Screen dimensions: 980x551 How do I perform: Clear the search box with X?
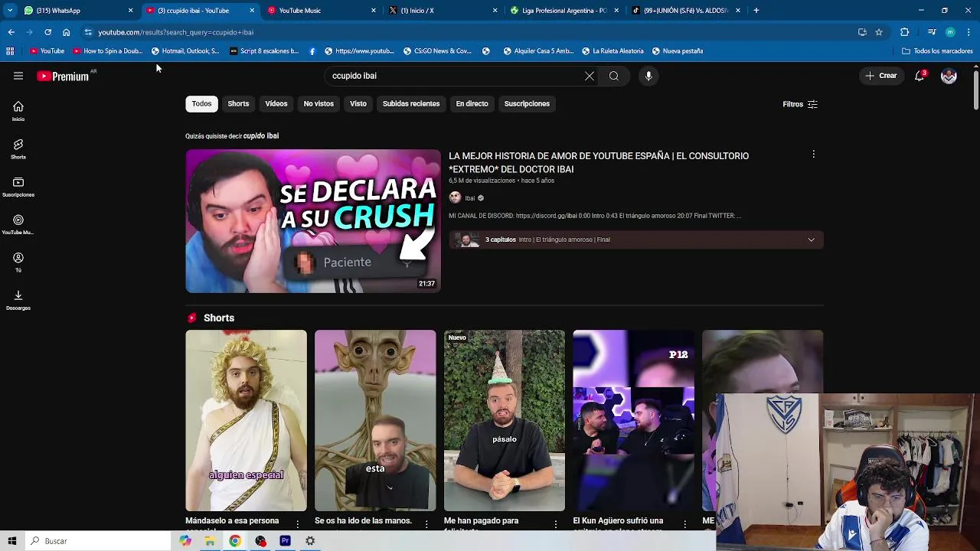click(x=590, y=76)
